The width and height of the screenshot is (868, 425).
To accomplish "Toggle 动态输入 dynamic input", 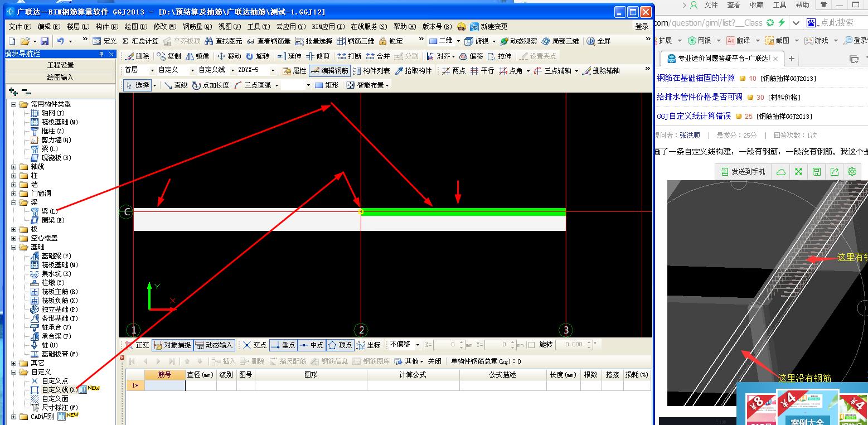I will coord(214,345).
